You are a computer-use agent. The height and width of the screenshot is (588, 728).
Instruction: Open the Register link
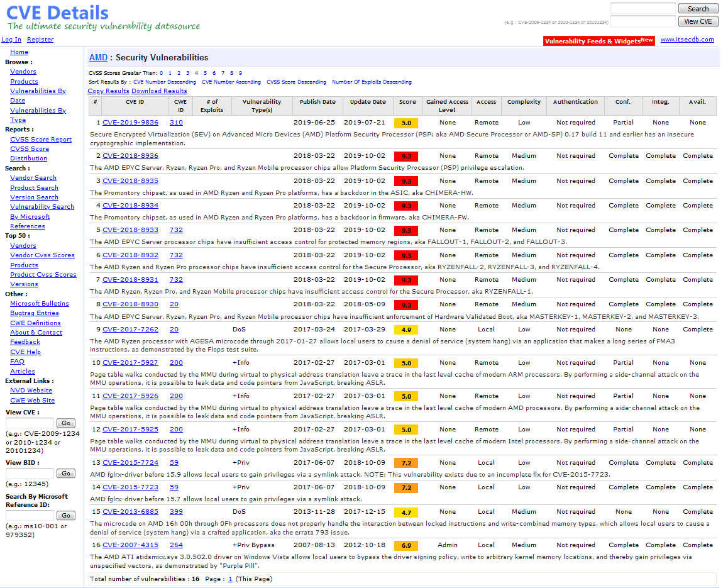(40, 40)
